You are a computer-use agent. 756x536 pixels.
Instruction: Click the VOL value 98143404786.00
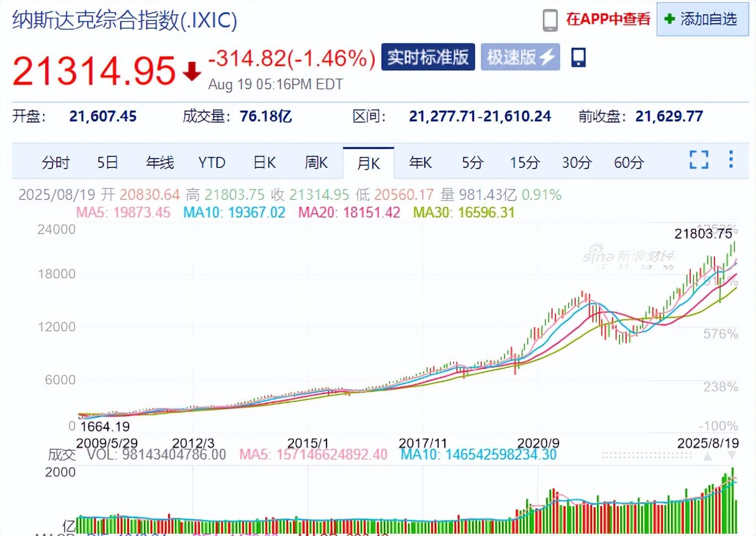174,455
